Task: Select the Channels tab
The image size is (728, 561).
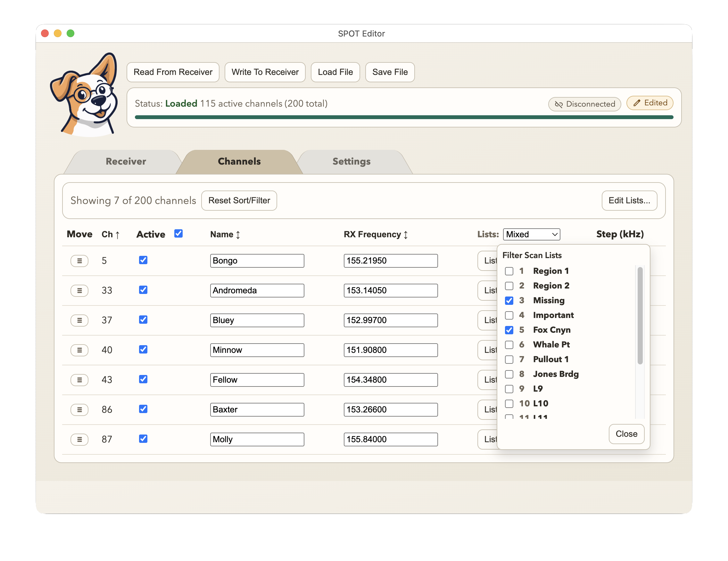Action: 239,162
